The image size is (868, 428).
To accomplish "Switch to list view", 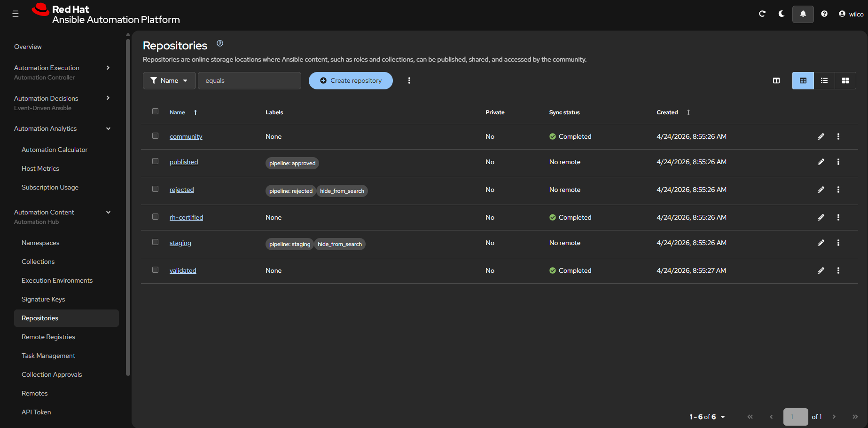I will [x=824, y=80].
